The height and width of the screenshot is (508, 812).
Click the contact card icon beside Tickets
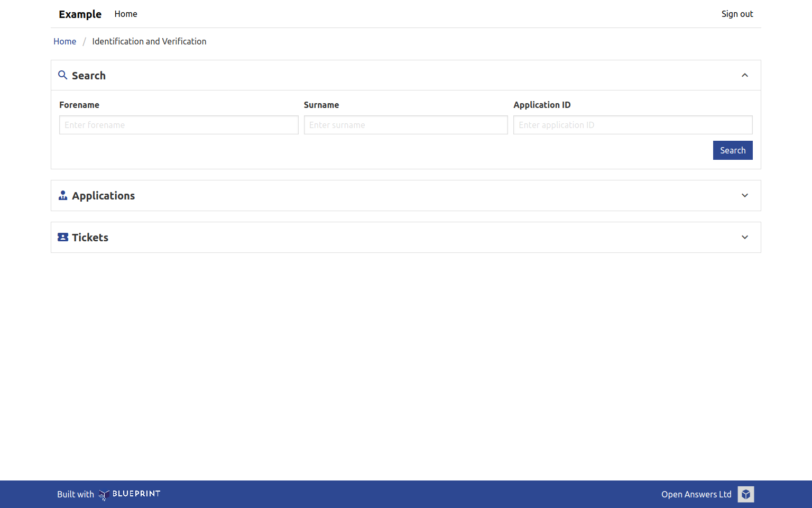[63, 237]
